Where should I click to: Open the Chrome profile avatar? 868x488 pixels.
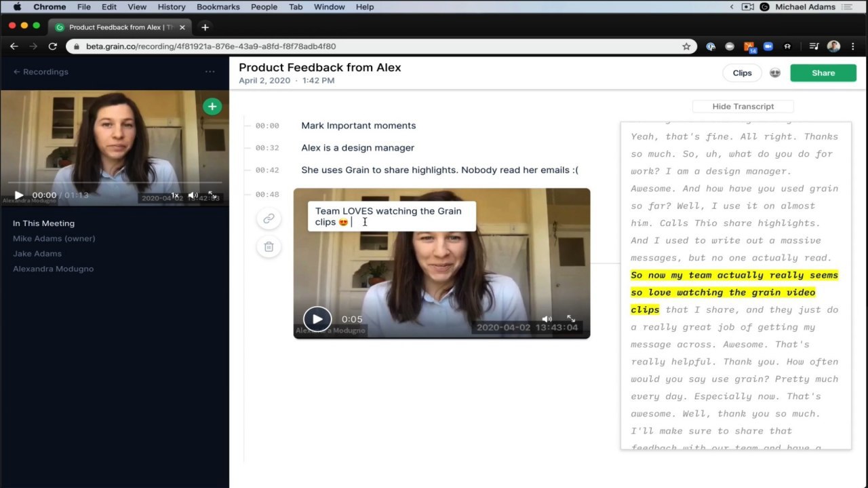[x=833, y=47]
